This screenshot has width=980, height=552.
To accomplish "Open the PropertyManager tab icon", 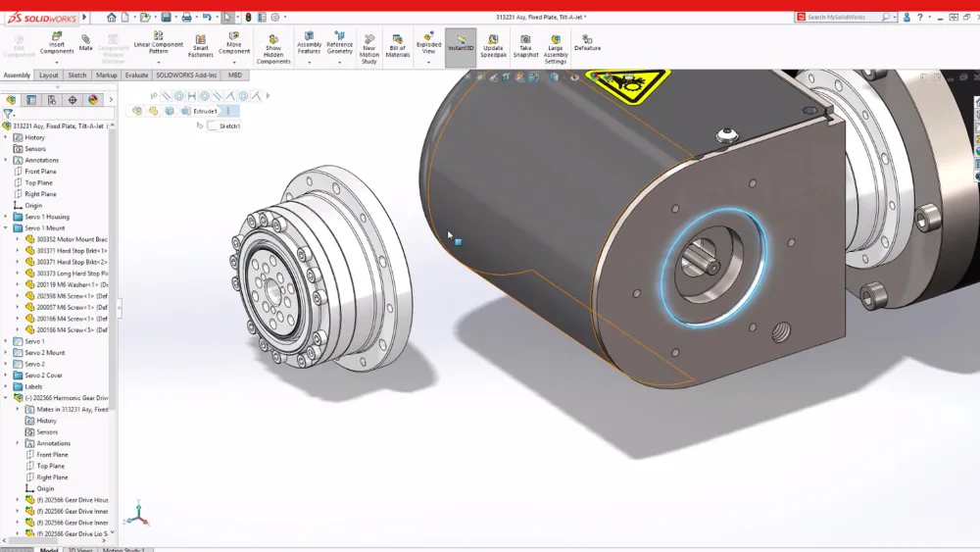I will pyautogui.click(x=31, y=99).
